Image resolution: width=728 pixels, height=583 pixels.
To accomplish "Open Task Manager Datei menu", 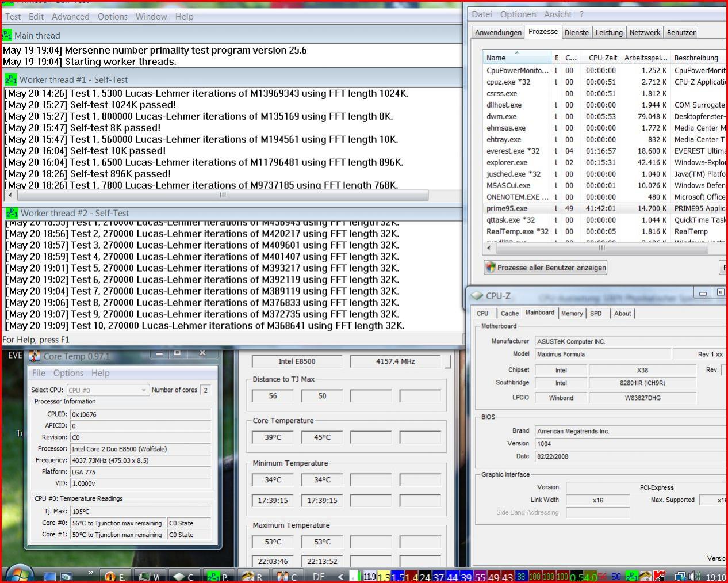I will tap(482, 14).
